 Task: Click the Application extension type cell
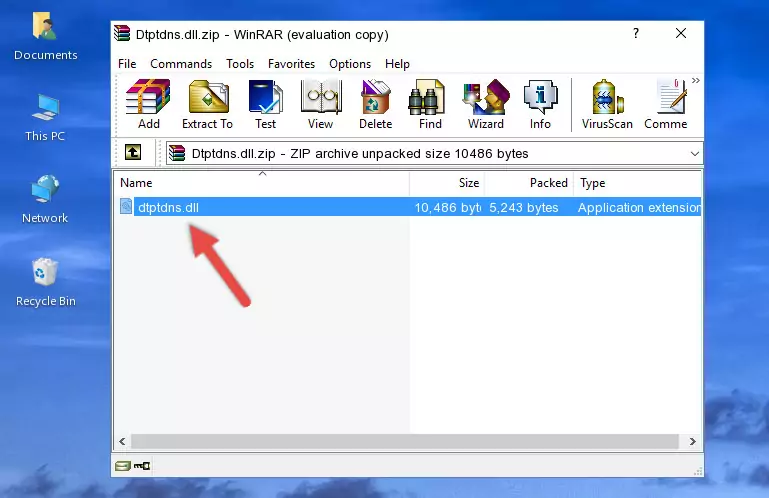pyautogui.click(x=640, y=208)
